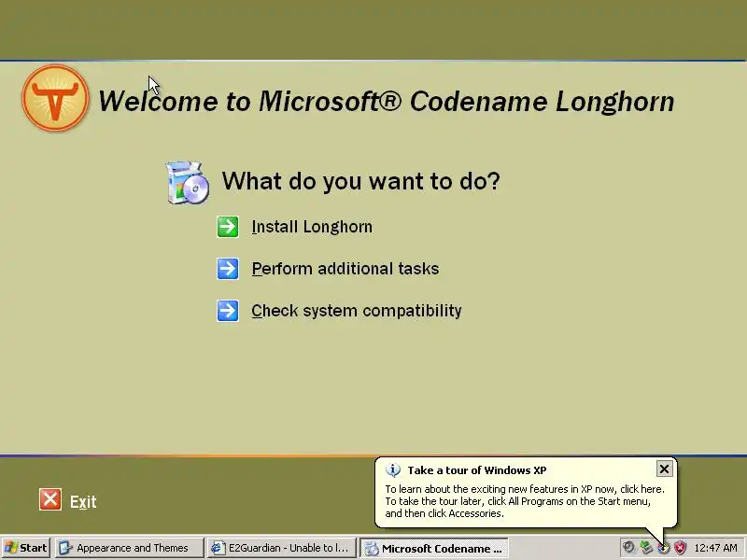Switch to Appearance and Themes taskbar window
The height and width of the screenshot is (560, 747).
pos(129,548)
